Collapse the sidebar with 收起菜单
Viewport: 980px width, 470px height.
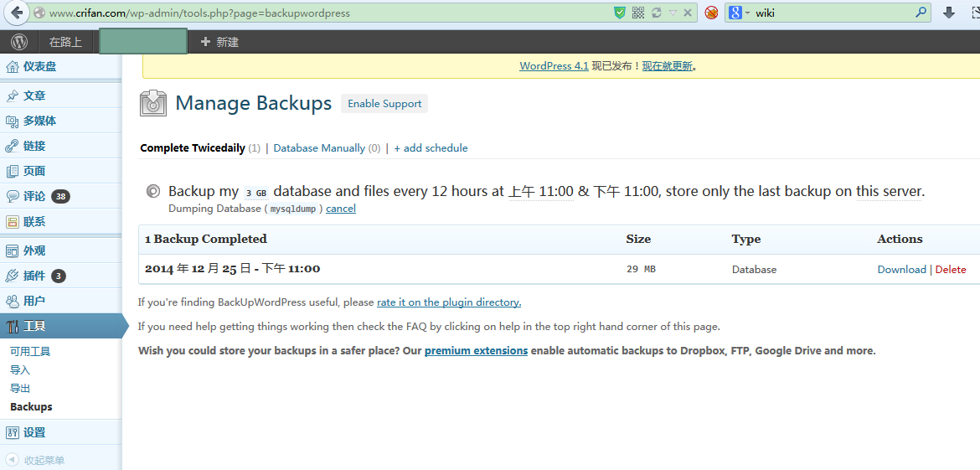tap(44, 460)
